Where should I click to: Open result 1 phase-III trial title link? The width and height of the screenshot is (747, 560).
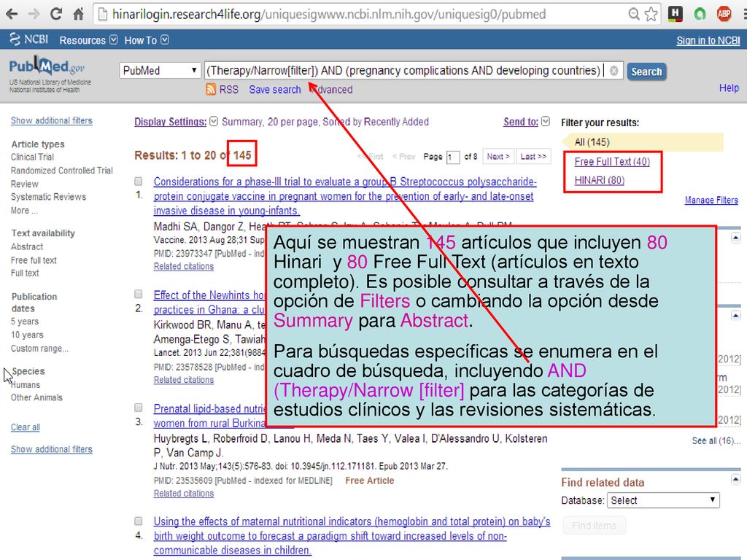(x=345, y=196)
